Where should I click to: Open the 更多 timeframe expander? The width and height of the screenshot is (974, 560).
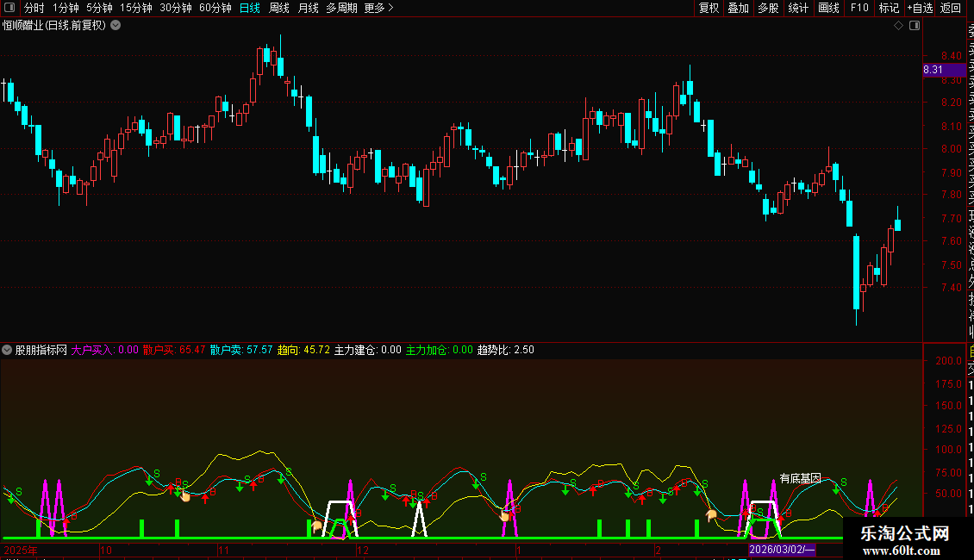click(378, 8)
